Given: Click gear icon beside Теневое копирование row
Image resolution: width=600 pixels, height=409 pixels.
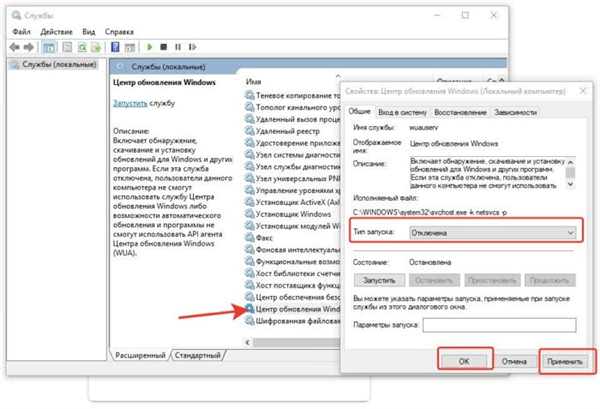Looking at the screenshot, I should tap(249, 95).
